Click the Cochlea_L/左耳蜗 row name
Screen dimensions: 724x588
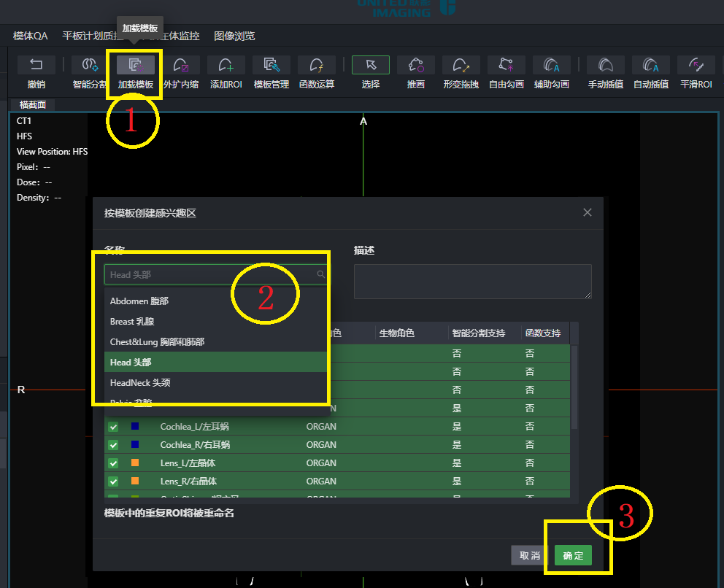point(194,427)
